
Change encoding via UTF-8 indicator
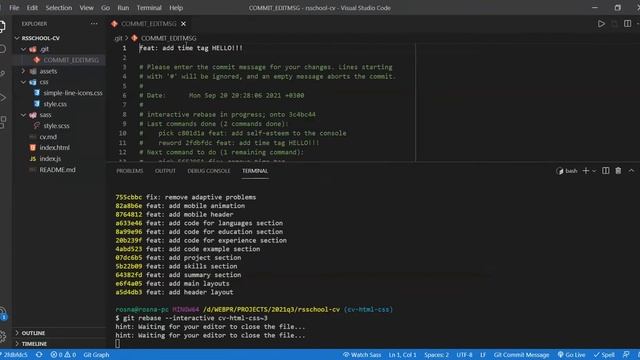click(464, 355)
